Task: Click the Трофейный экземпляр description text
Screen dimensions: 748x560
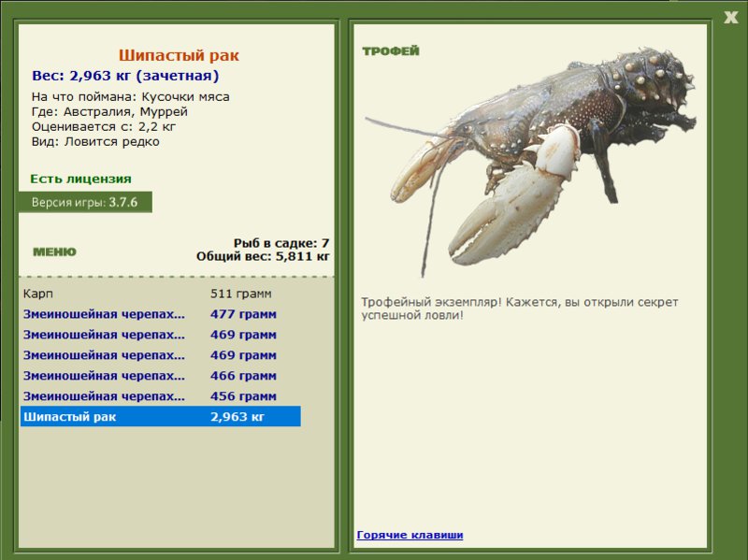Action: (x=520, y=309)
